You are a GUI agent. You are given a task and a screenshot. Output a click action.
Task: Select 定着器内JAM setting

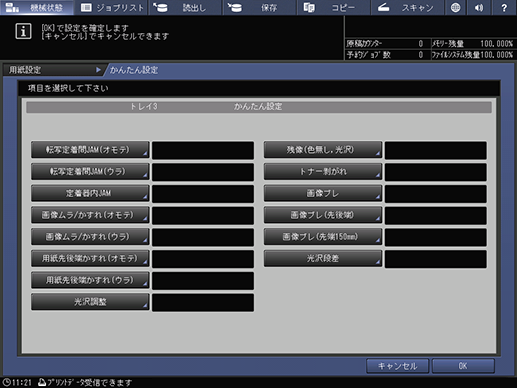[x=90, y=193]
